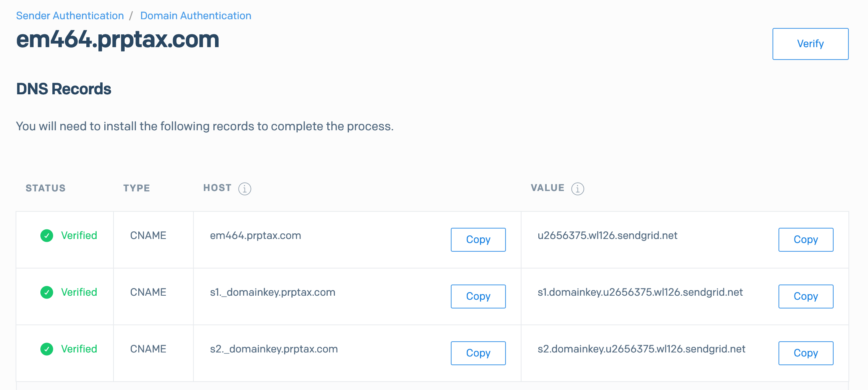Viewport: 868px width, 390px height.
Task: Click the s1.domainkey.u2656375.wl126.sendgrid.net value text
Action: coord(640,292)
